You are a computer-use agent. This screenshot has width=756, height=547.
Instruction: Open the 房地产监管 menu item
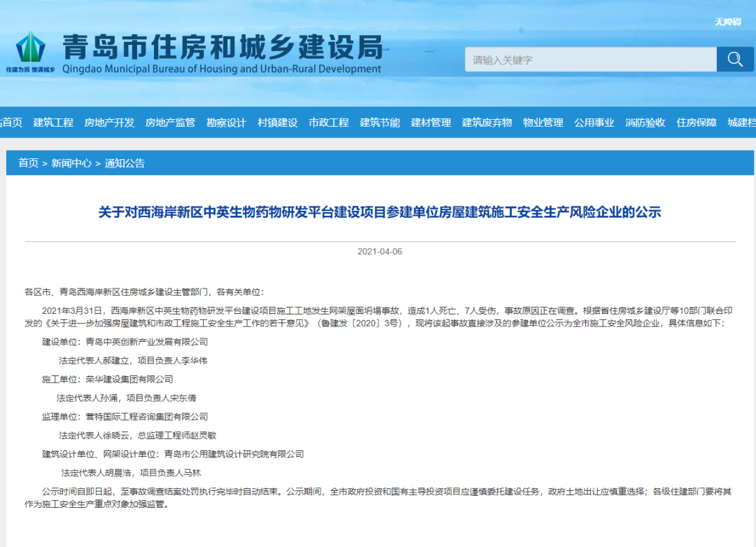coord(170,123)
